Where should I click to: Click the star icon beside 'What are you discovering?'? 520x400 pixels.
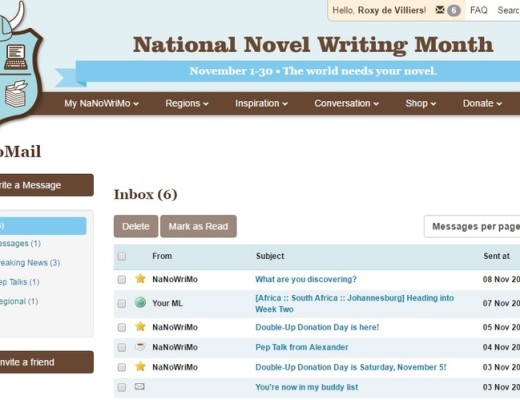pos(140,278)
